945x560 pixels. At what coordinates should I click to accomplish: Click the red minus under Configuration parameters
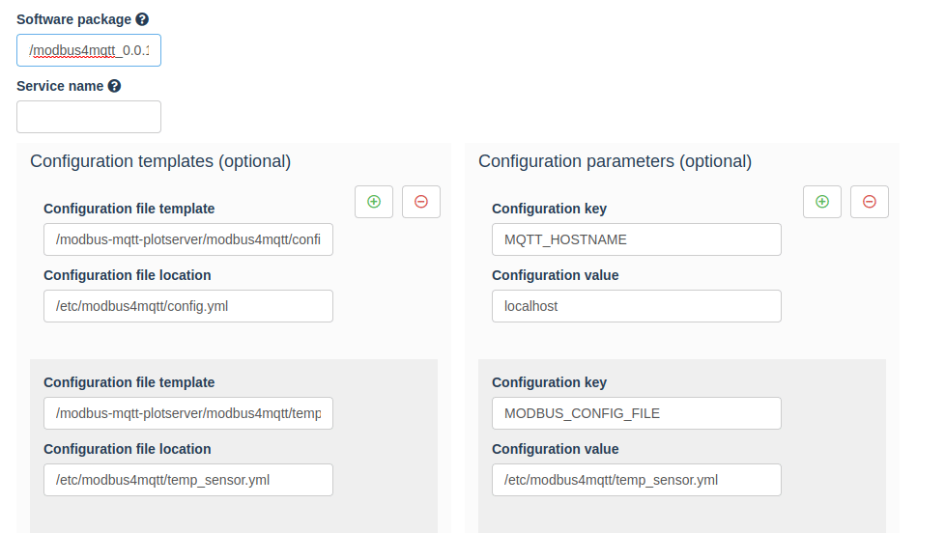tap(870, 201)
